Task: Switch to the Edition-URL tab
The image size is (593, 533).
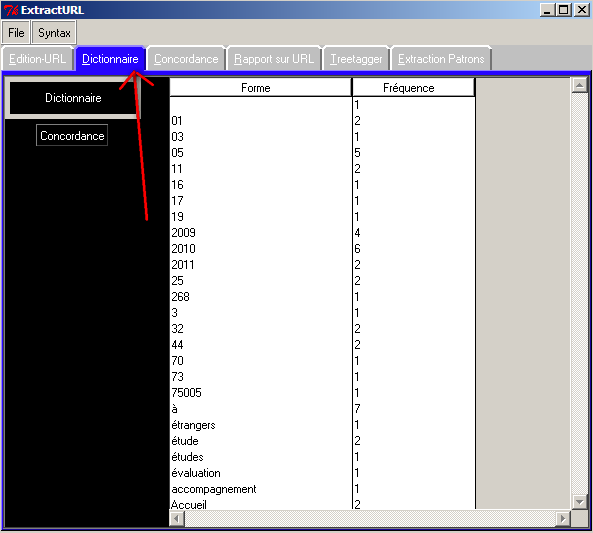Action: pos(37,59)
